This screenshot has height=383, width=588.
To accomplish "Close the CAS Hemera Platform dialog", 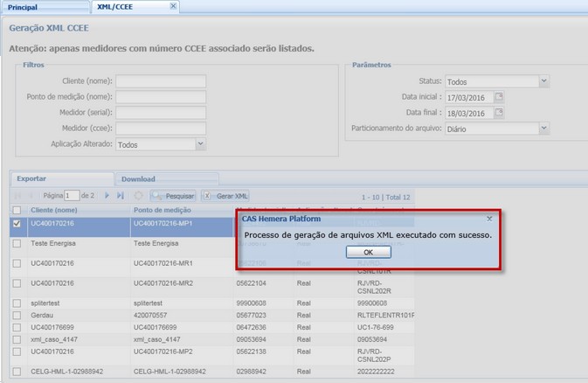I will pos(489,219).
